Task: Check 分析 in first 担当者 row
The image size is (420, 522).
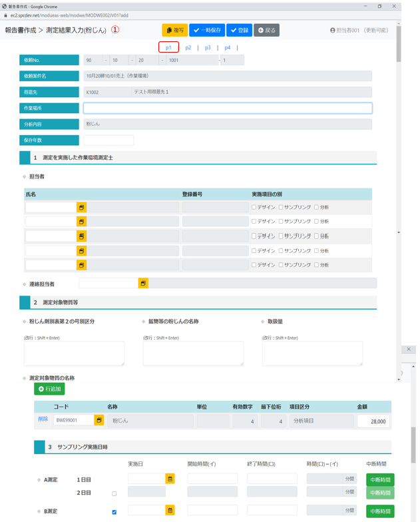Action: point(317,207)
